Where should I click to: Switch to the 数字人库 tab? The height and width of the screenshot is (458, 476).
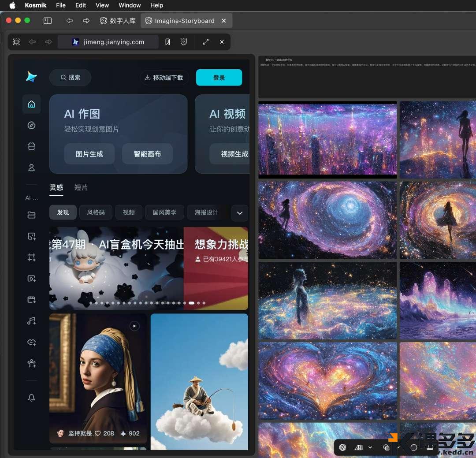click(118, 21)
